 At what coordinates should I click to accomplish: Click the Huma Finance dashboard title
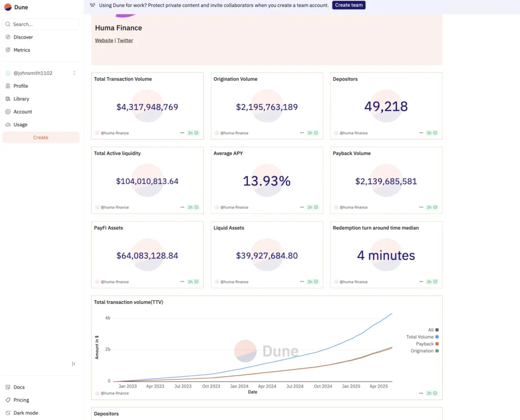pyautogui.click(x=118, y=28)
